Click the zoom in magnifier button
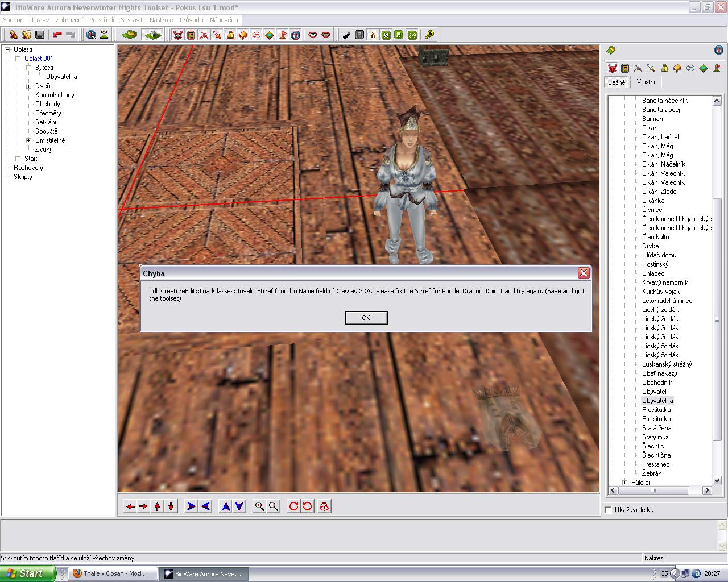 (259, 506)
